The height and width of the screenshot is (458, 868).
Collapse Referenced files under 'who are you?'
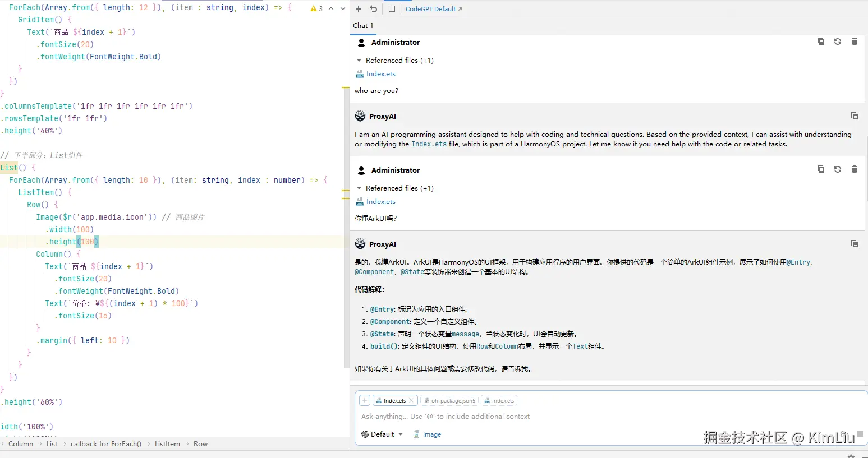[359, 60]
